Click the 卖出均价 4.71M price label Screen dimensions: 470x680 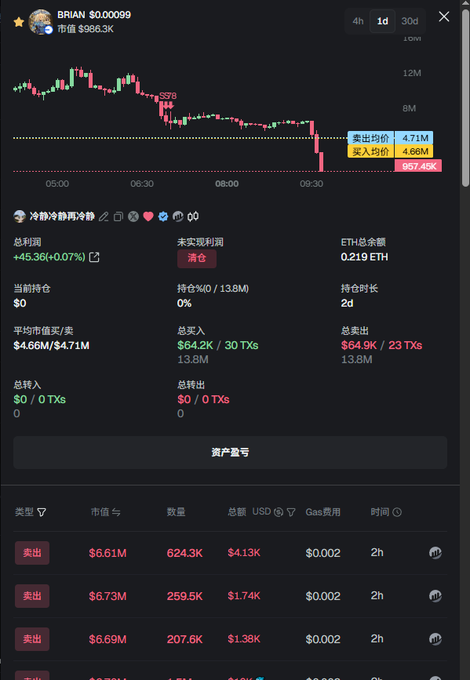pyautogui.click(x=390, y=138)
